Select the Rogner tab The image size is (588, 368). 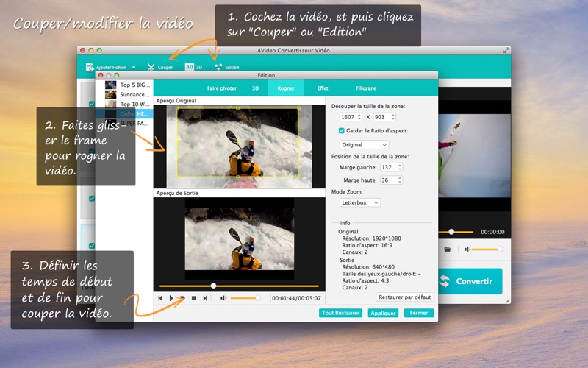[x=286, y=88]
